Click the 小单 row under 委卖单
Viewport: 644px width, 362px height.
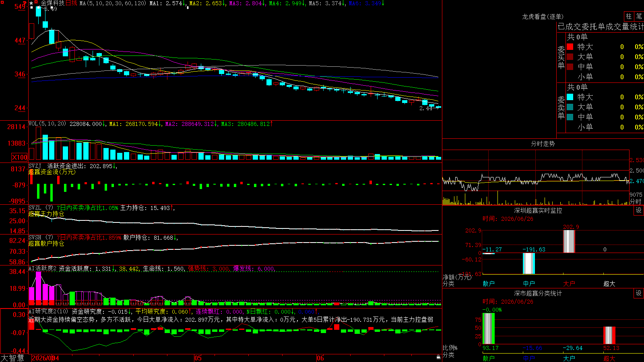click(x=605, y=127)
